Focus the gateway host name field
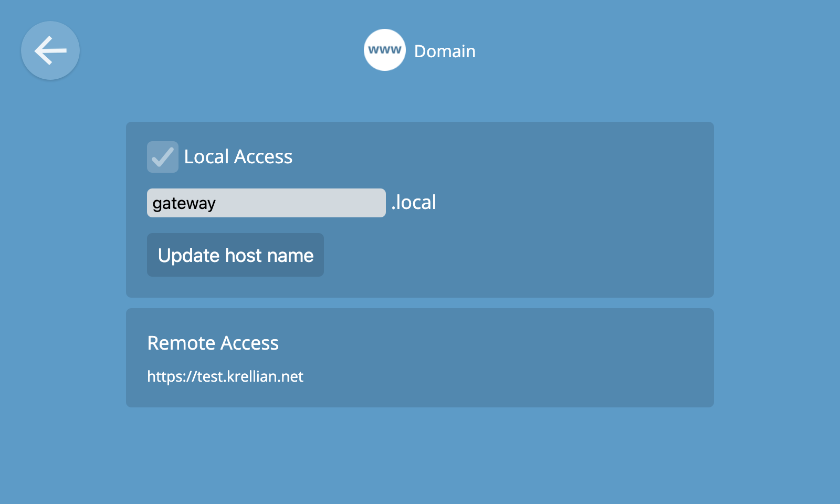Screen dimensions: 840x504 [266, 203]
